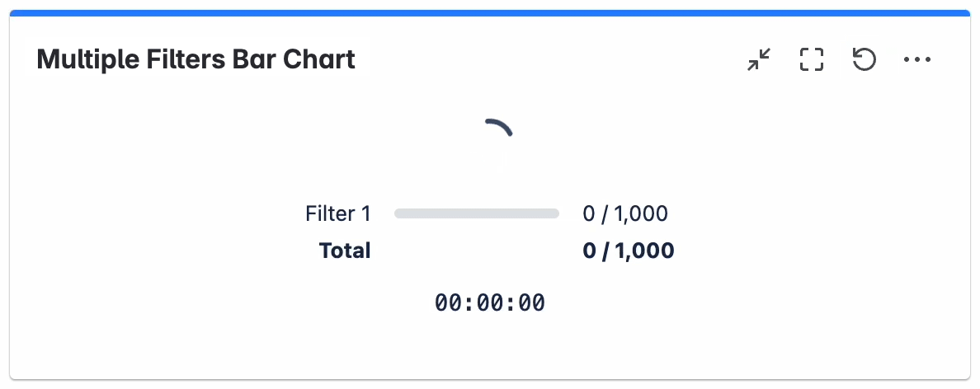The image size is (980, 389).
Task: Click the 00:00:00 timer
Action: click(490, 303)
